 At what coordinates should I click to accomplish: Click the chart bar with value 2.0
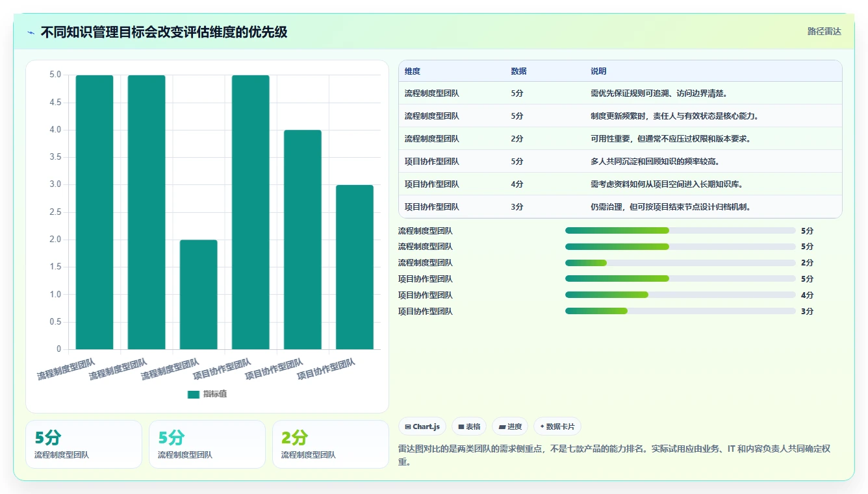point(199,295)
